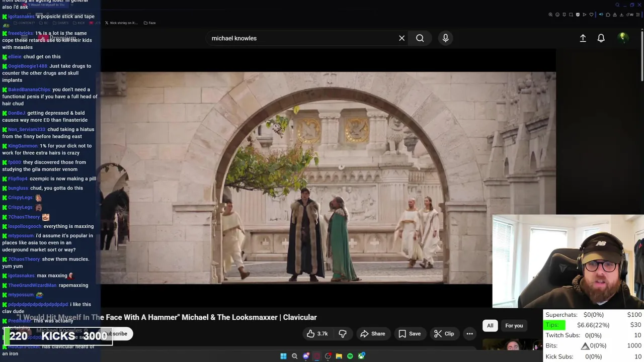Share the video
644x362 pixels.
373,334
